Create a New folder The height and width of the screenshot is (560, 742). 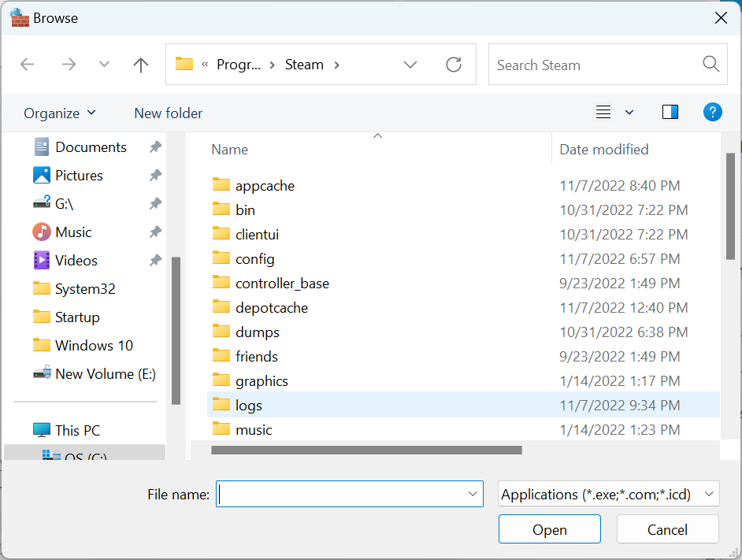tap(168, 113)
